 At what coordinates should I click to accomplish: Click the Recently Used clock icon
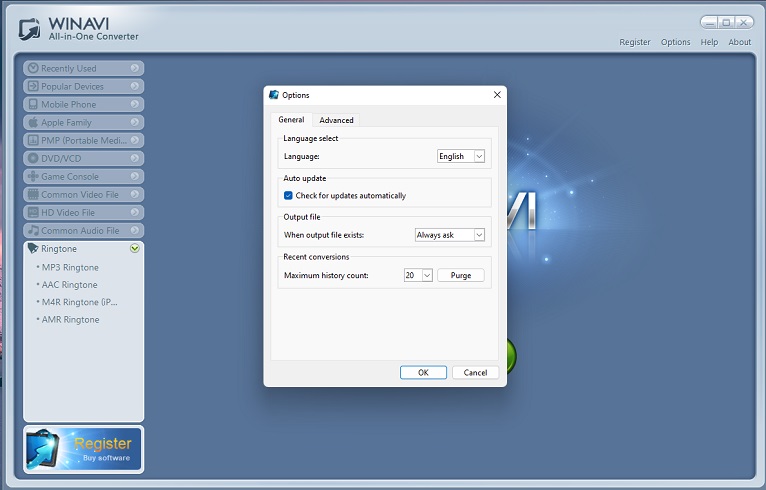point(33,68)
